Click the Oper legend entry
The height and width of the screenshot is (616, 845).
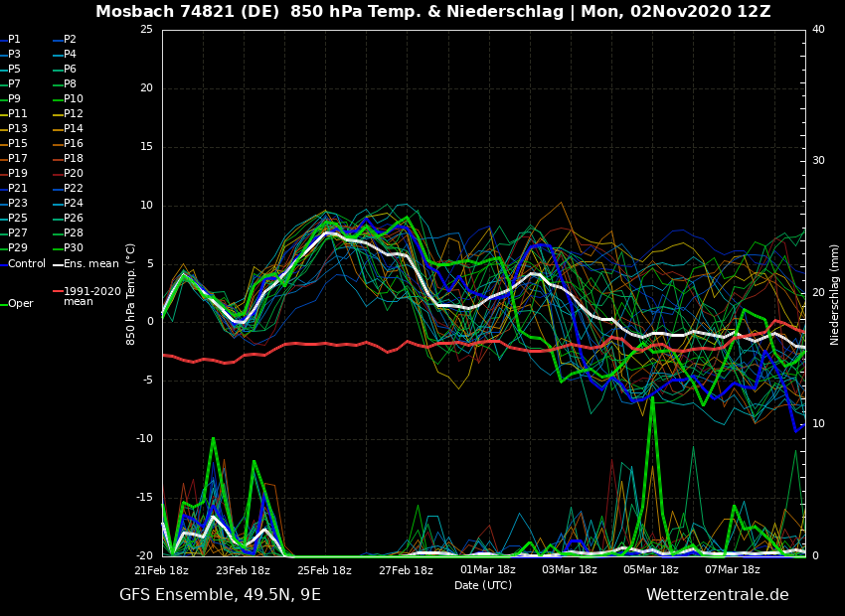tap(21, 304)
